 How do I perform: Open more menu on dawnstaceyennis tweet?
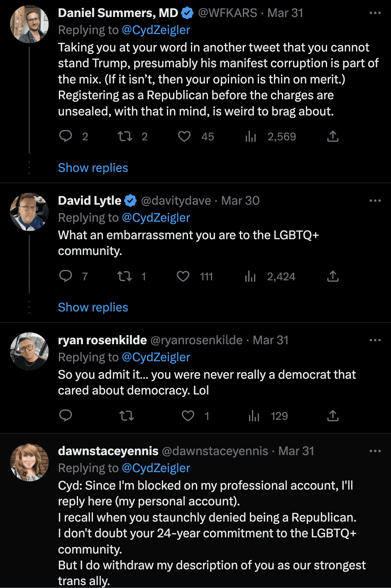pyautogui.click(x=375, y=451)
